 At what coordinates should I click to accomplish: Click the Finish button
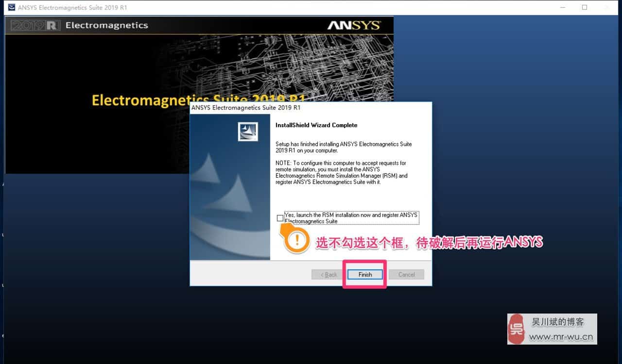pos(364,274)
